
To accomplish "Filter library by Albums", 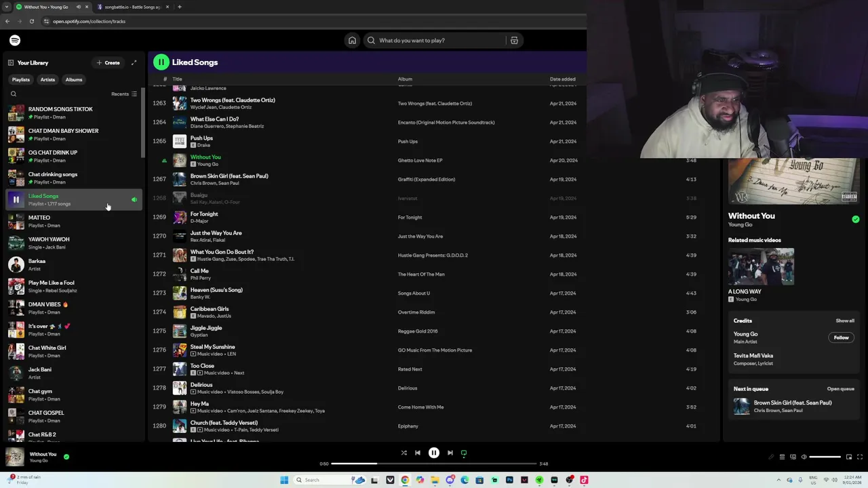I will click(x=74, y=79).
